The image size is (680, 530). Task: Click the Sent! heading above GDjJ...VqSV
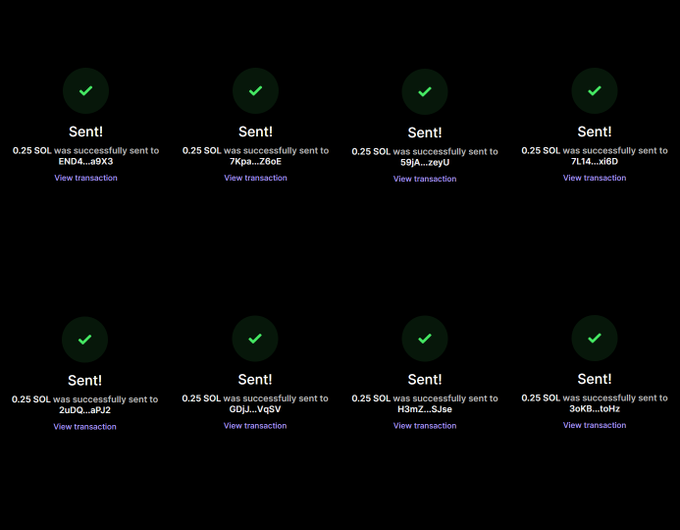click(255, 380)
